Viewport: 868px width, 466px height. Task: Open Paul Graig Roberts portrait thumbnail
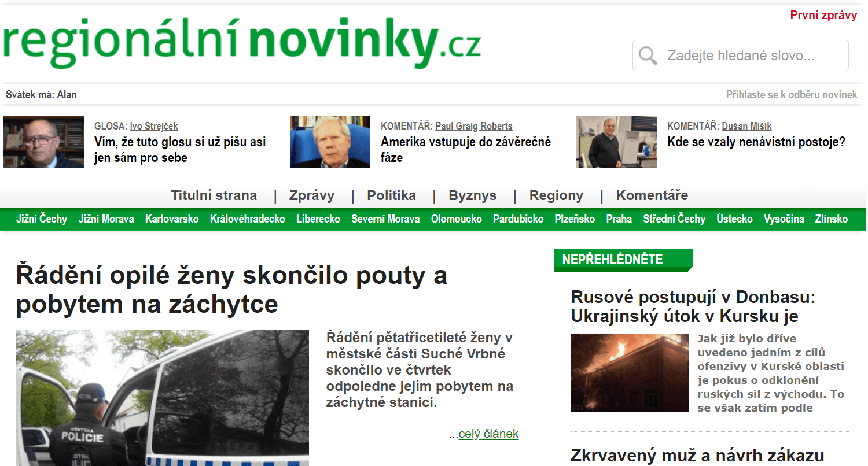click(x=330, y=142)
